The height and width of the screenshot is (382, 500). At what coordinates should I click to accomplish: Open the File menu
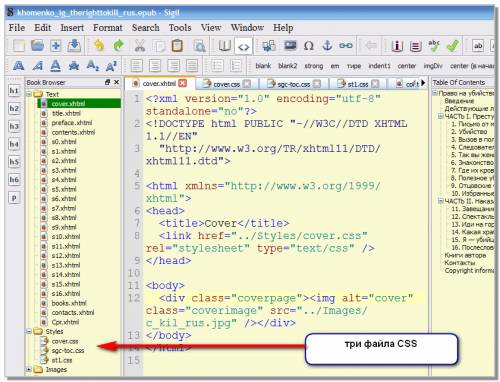(x=17, y=28)
